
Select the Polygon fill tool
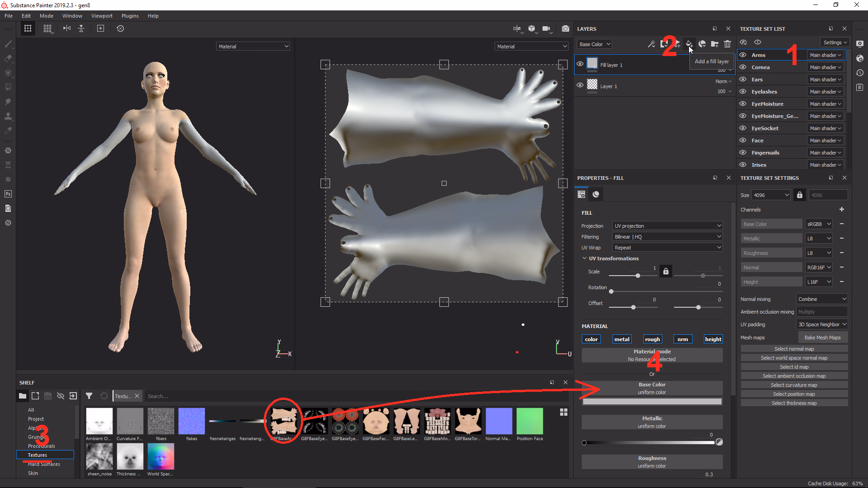click(8, 87)
